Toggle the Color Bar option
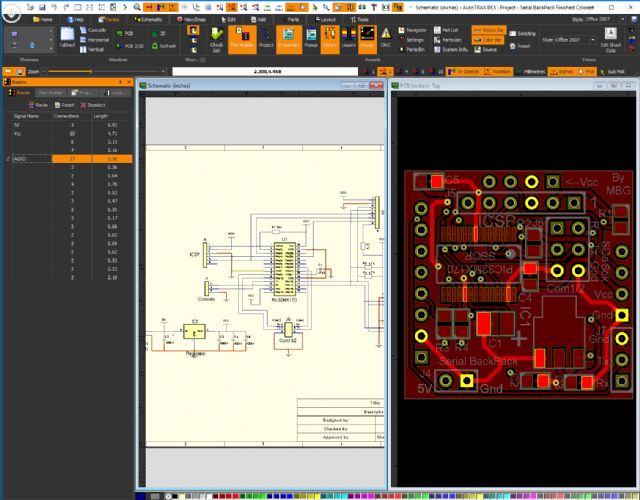This screenshot has width=640, height=500. click(x=489, y=39)
